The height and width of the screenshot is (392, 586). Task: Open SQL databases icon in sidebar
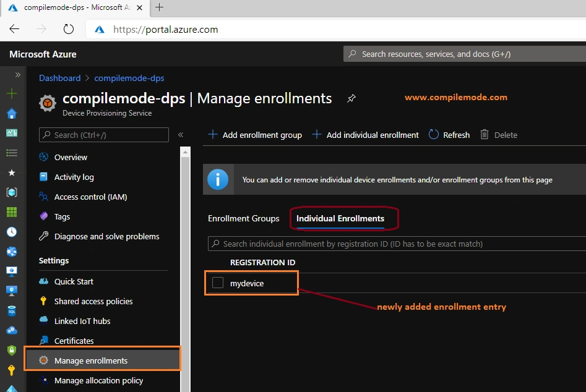12,310
